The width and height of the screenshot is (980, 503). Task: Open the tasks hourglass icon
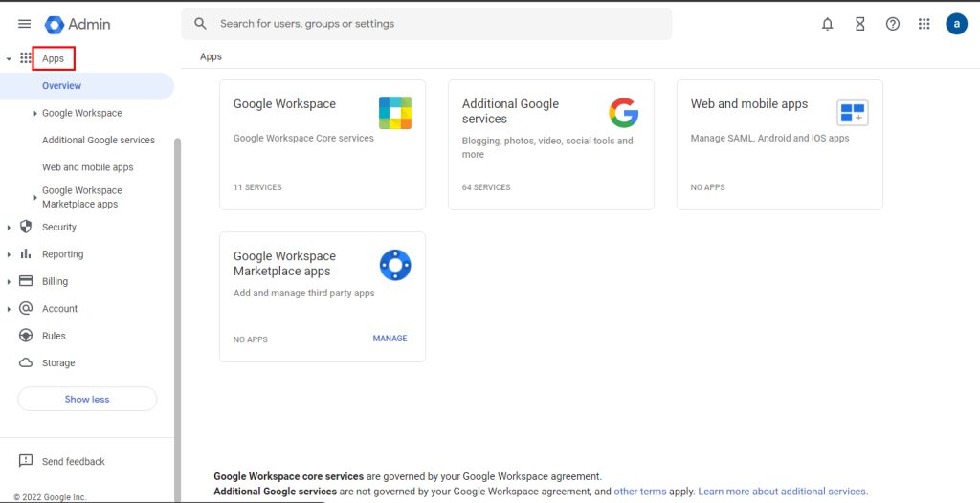coord(860,24)
